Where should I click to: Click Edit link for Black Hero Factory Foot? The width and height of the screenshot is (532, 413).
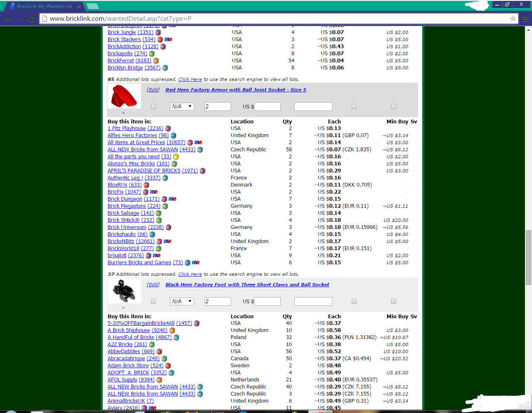pyautogui.click(x=153, y=285)
